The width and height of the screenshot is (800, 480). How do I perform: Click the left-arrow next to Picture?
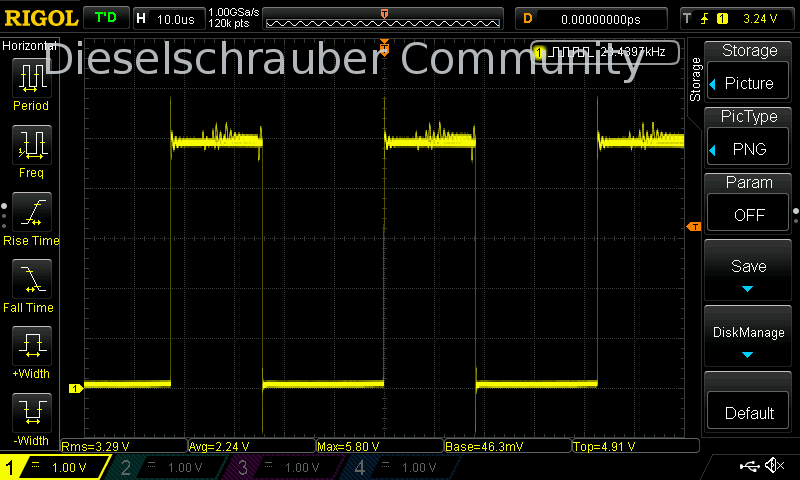[x=713, y=84]
